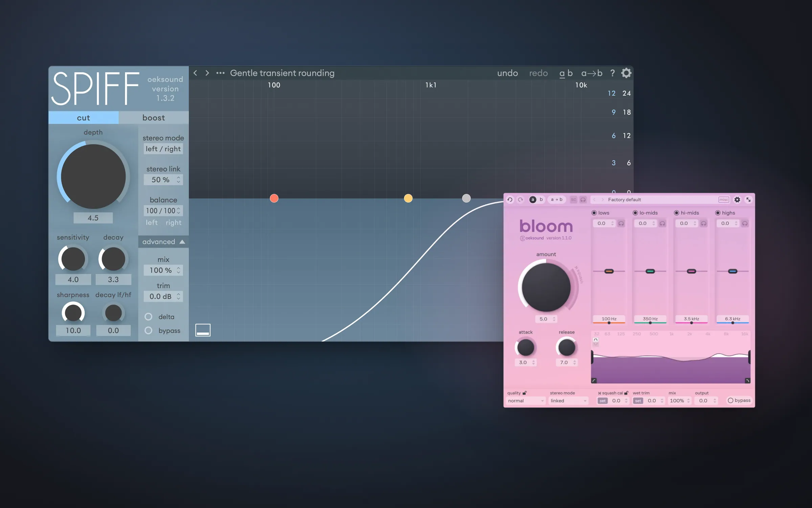Click red EQ node in Spiff graph

point(274,198)
